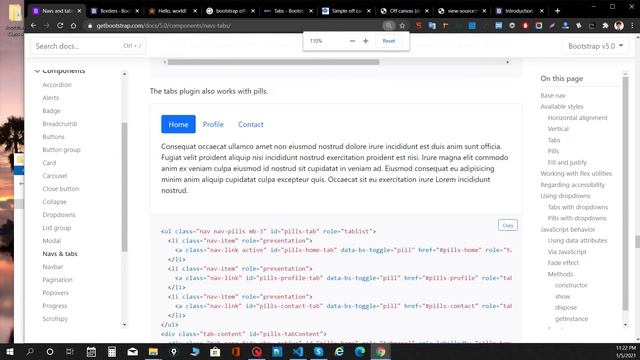
Task: Go back in Chrome browser history
Action: [x=33, y=25]
